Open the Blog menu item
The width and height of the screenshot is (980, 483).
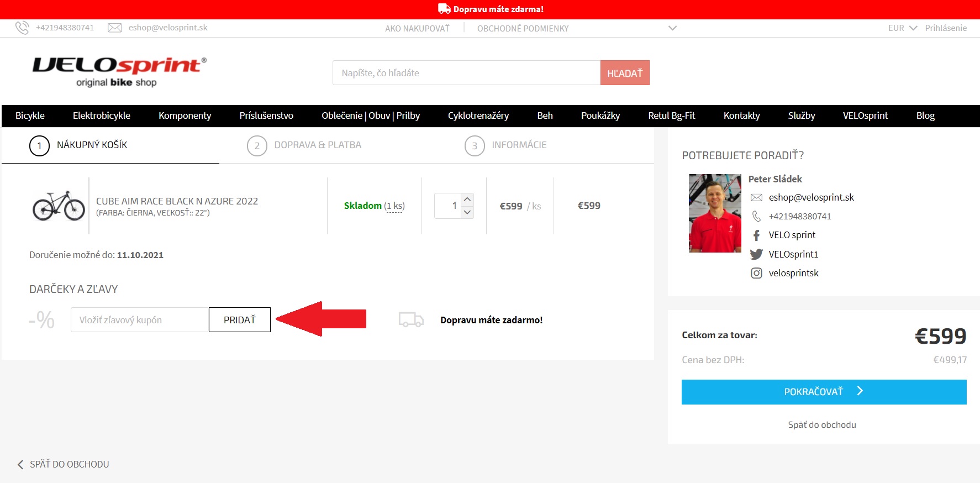[926, 116]
